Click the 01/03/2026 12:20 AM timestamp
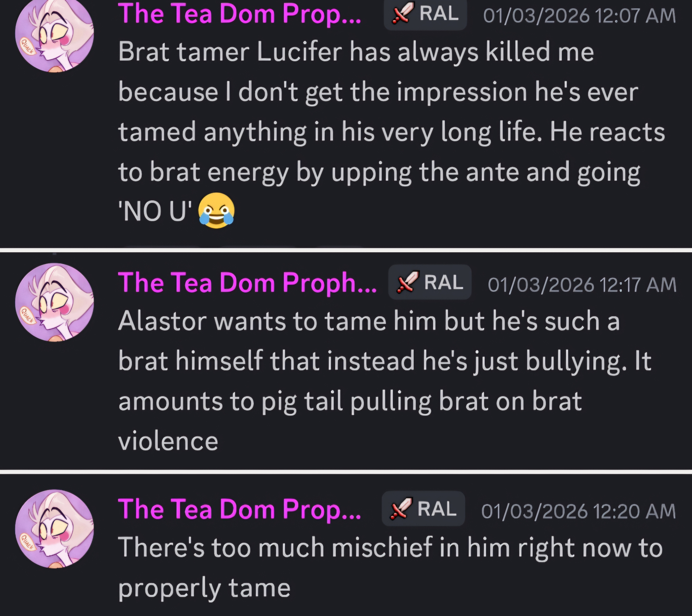Screen dimensions: 692x616 click(x=578, y=511)
